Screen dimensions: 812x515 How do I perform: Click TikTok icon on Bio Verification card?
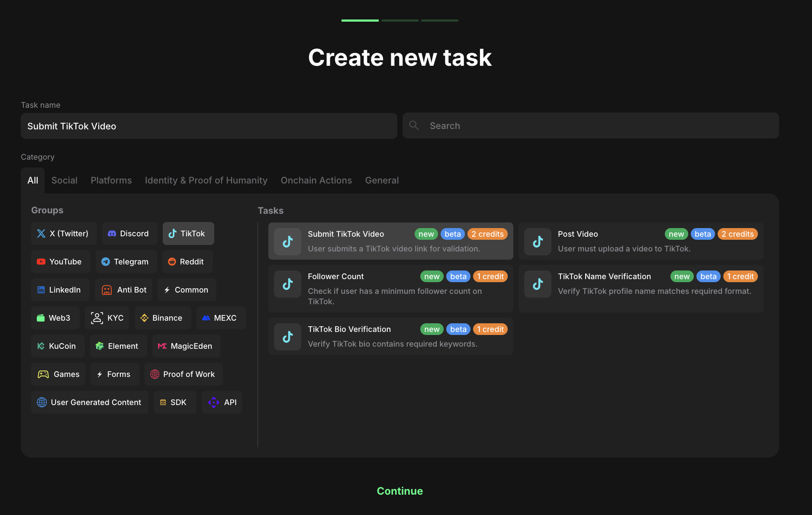pyautogui.click(x=287, y=337)
